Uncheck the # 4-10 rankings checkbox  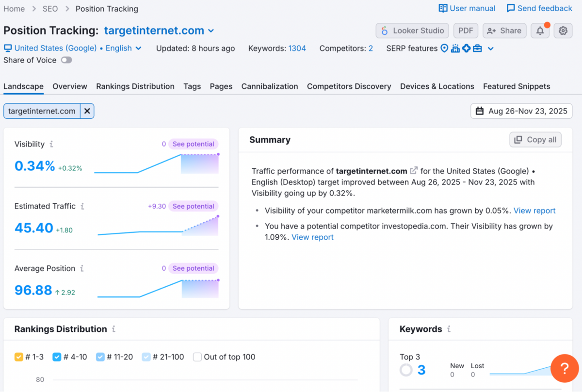click(x=57, y=357)
